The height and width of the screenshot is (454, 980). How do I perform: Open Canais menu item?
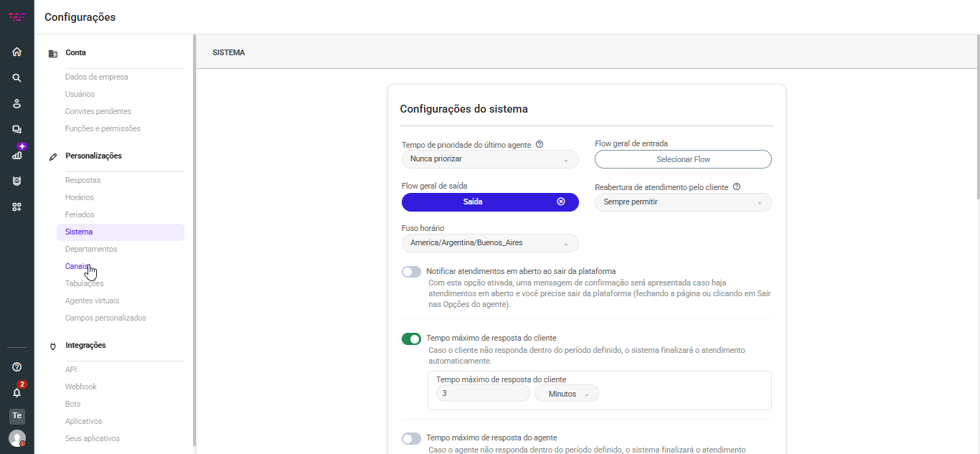[77, 266]
